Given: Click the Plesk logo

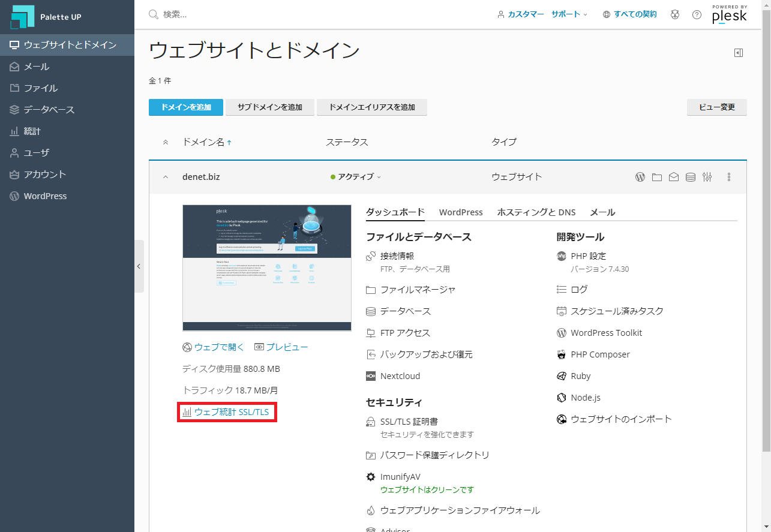Looking at the screenshot, I should (730, 14).
